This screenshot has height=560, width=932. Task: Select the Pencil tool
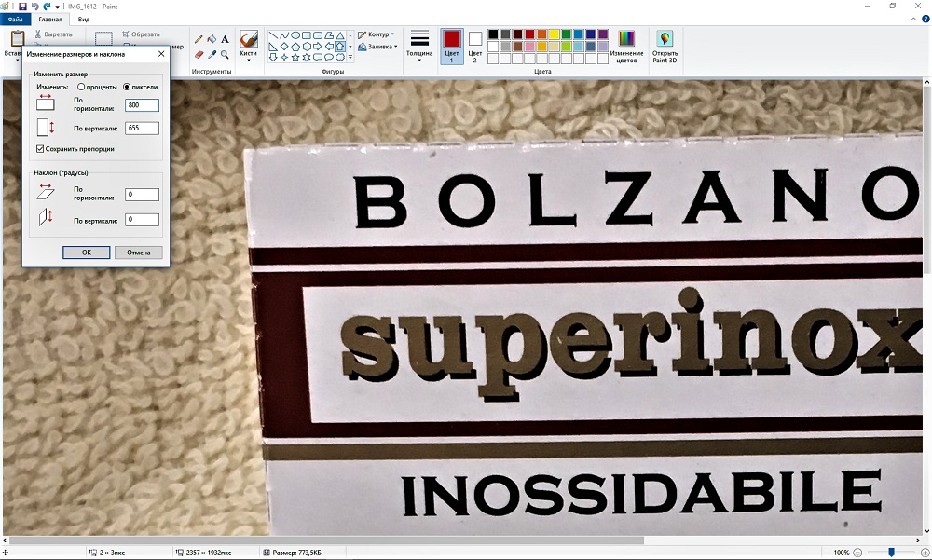[199, 39]
